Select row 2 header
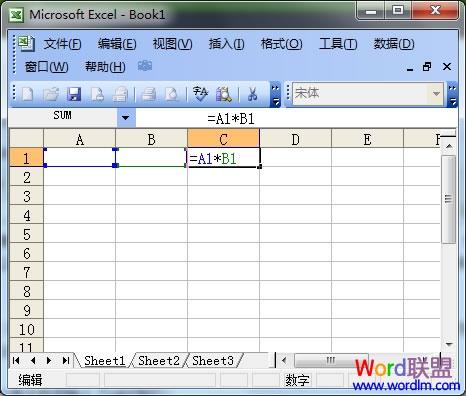This screenshot has height=396, width=466. 27,177
